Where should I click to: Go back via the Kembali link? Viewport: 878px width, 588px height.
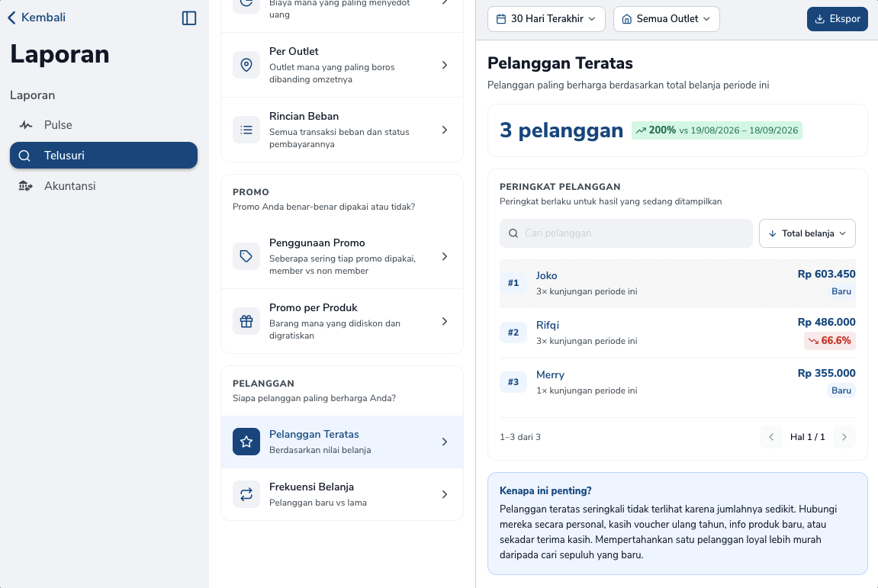[x=37, y=18]
